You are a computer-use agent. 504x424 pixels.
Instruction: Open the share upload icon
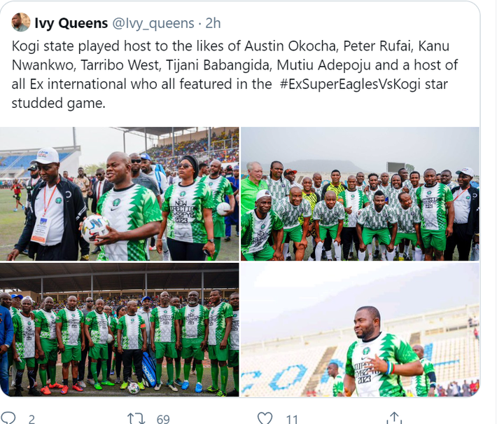point(394,418)
